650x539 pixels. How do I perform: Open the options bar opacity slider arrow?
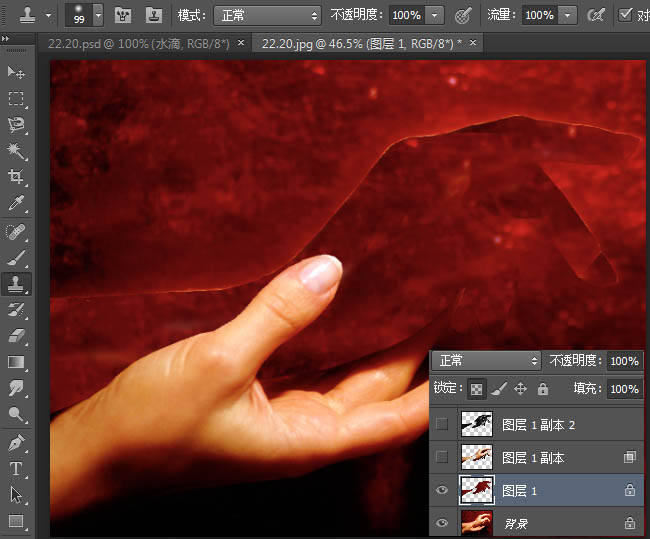pyautogui.click(x=434, y=16)
